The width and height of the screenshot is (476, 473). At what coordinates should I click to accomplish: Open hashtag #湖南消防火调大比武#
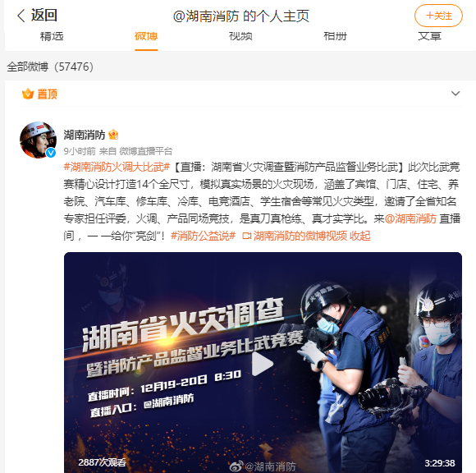(117, 167)
